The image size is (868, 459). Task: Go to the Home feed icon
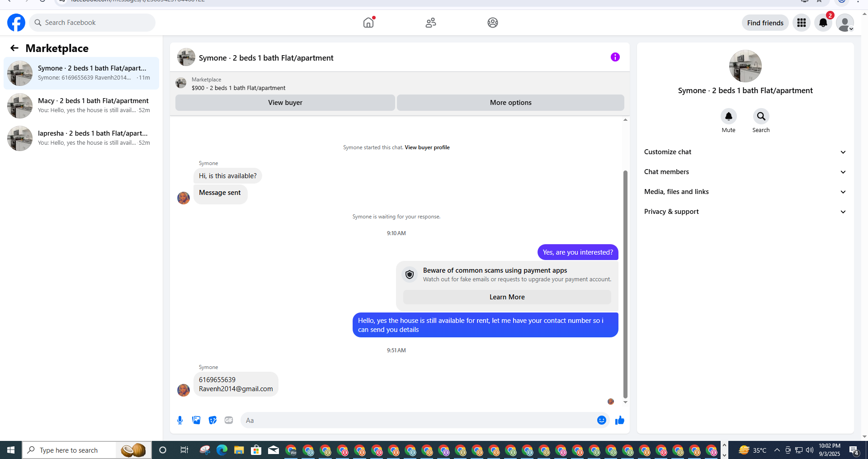[x=368, y=23]
